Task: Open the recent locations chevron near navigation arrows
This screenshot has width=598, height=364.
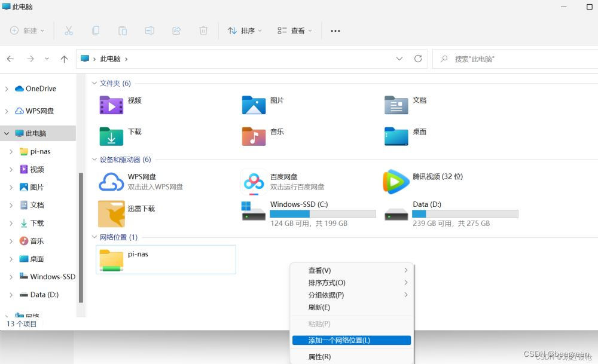Action: point(47,59)
